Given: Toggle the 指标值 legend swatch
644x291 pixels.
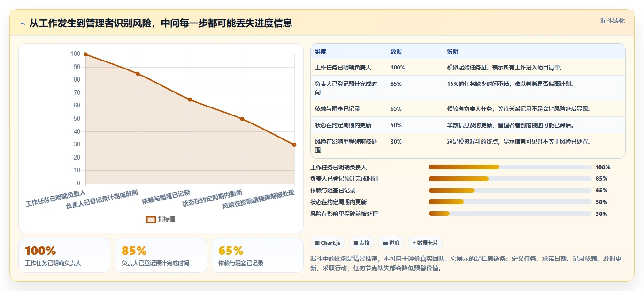Looking at the screenshot, I should [x=151, y=219].
